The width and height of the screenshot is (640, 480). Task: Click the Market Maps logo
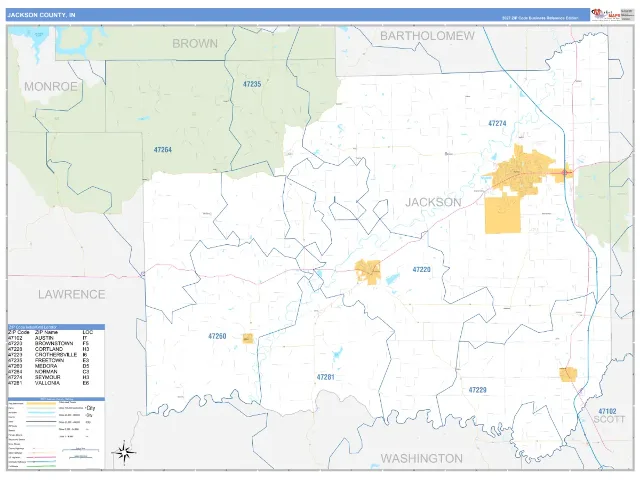[607, 14]
